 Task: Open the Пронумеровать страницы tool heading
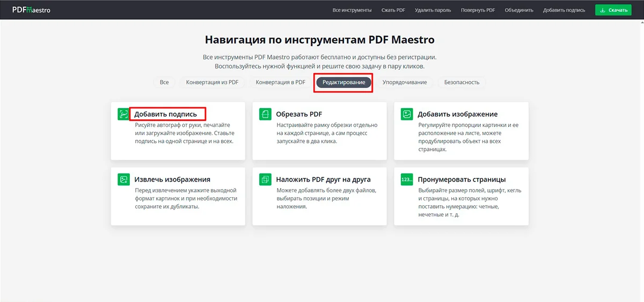point(462,179)
